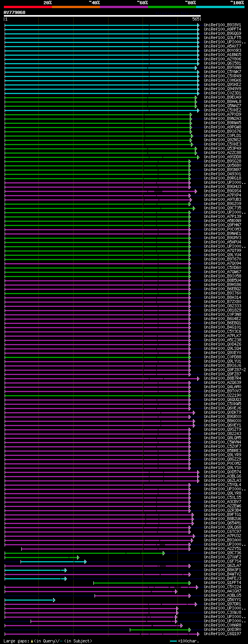Select hit label UniRef100_Q6I581
Screen dimensions: 248x644
pos(222,63)
